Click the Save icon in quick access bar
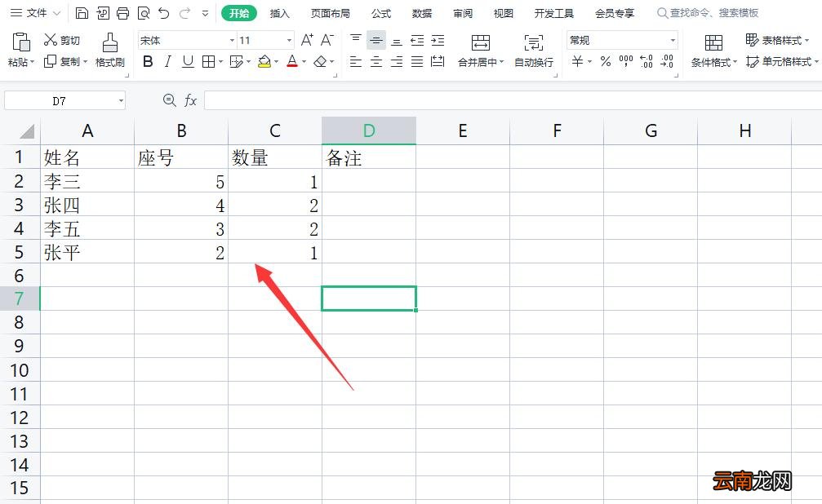822x504 pixels. point(82,13)
